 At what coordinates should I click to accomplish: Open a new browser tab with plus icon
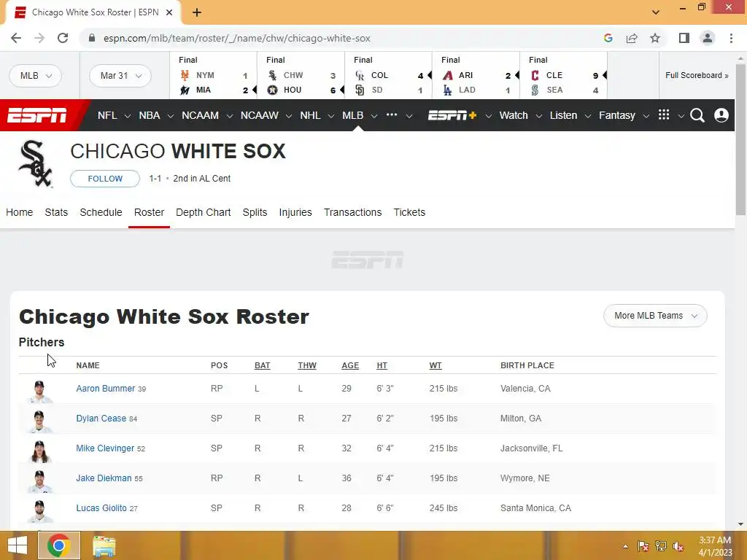tap(197, 12)
